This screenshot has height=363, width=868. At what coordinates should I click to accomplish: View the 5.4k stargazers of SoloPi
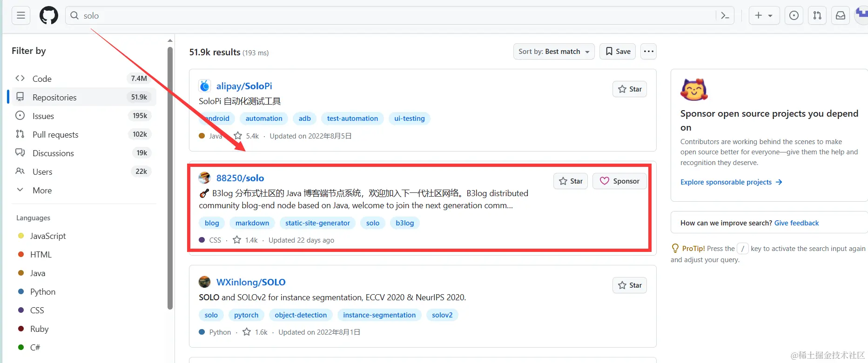pyautogui.click(x=246, y=136)
